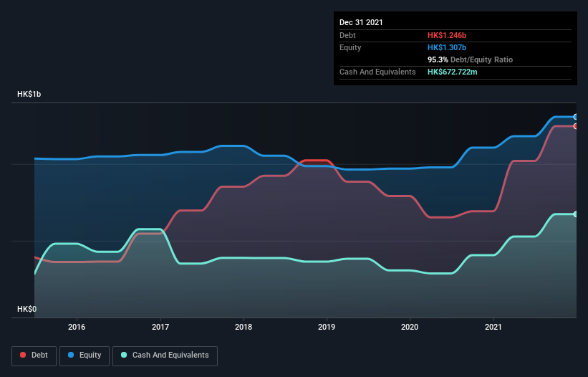Image resolution: width=588 pixels, height=377 pixels.
Task: Click the 2018 x-axis label
Action: (x=244, y=327)
